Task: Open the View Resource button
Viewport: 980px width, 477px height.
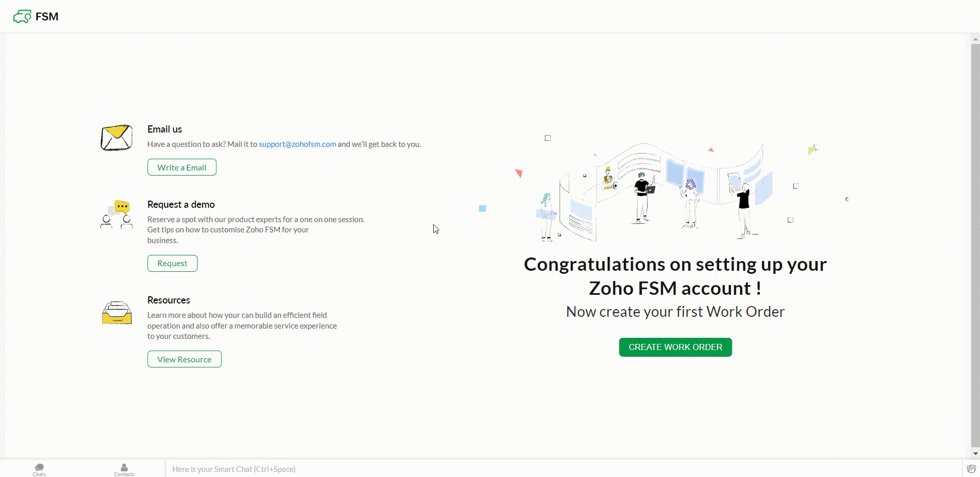Action: point(184,359)
